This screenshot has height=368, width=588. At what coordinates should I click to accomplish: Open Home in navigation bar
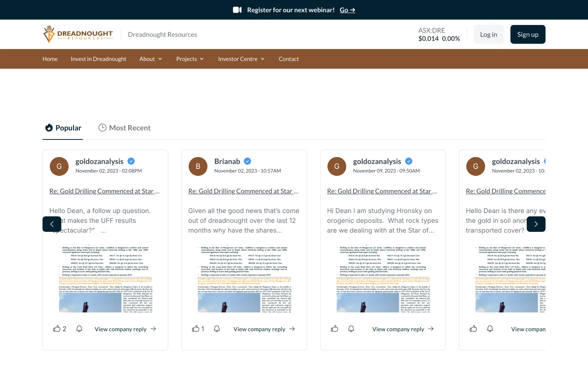coord(50,59)
